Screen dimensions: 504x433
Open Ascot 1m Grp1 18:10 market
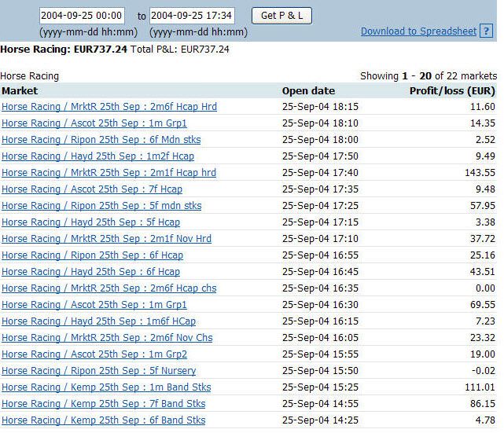coord(94,123)
